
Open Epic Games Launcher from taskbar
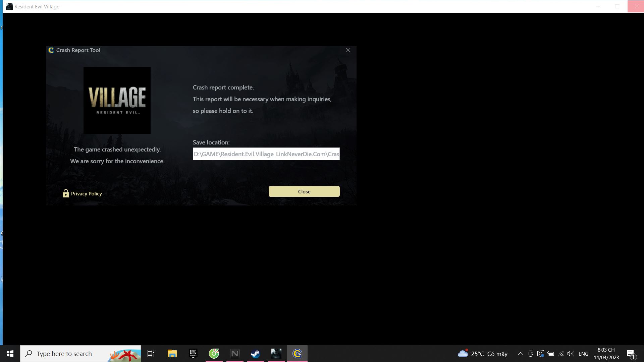pyautogui.click(x=193, y=354)
